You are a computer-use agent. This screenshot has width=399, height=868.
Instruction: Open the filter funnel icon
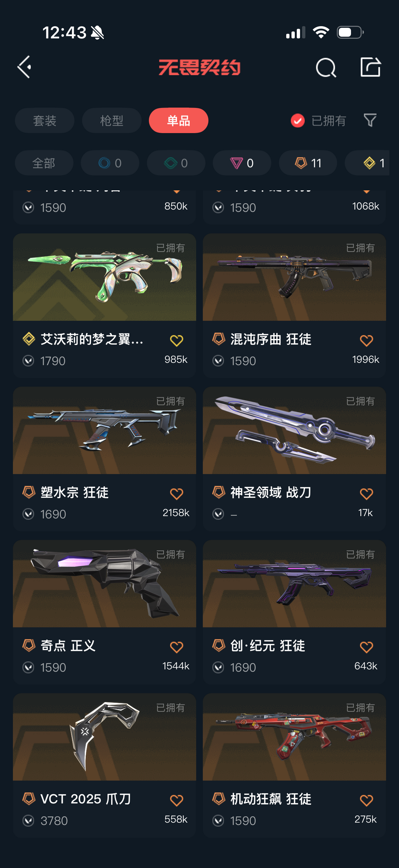370,120
